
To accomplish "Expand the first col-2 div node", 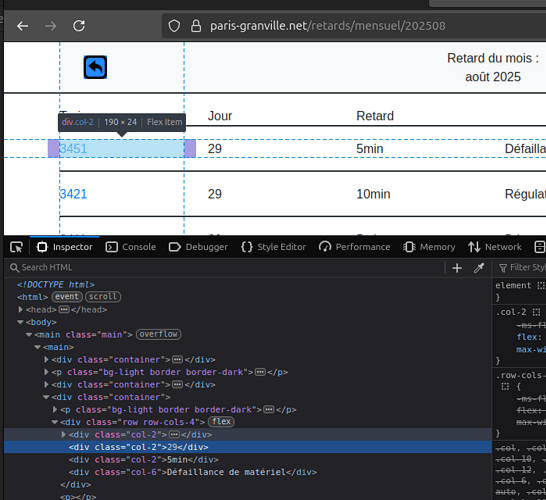I will tap(63, 434).
